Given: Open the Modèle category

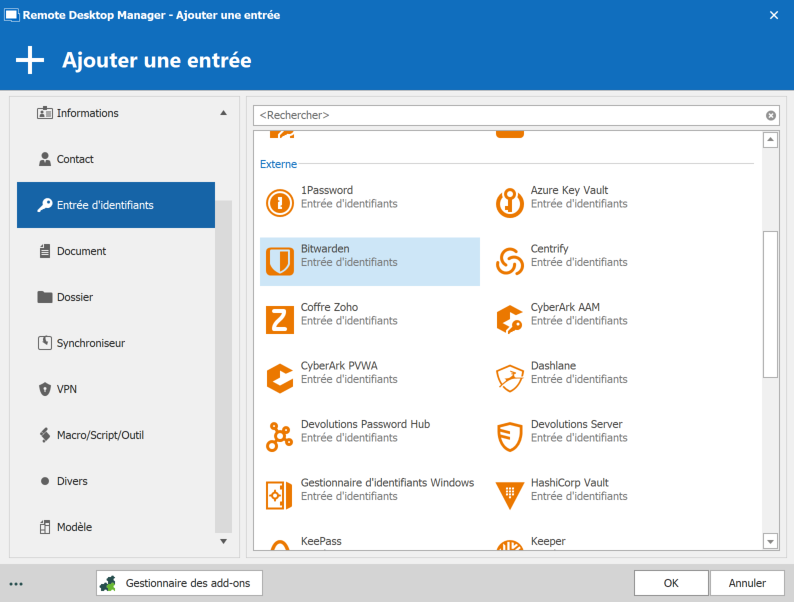Looking at the screenshot, I should [x=116, y=527].
